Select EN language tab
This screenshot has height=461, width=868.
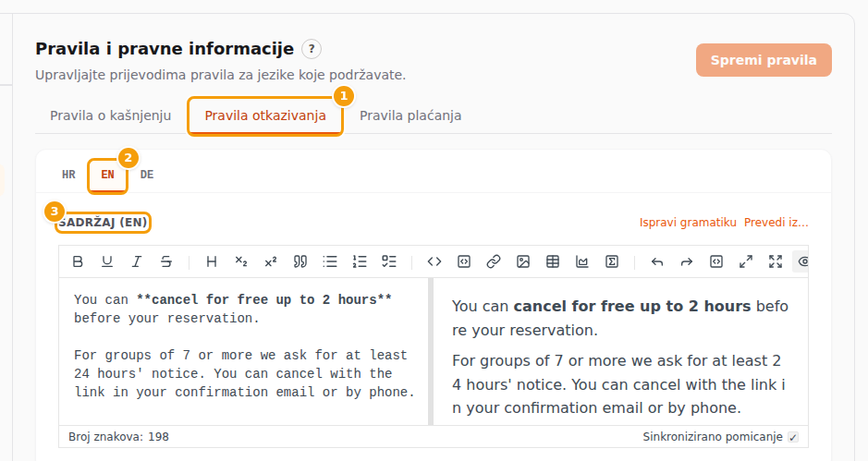tap(107, 175)
